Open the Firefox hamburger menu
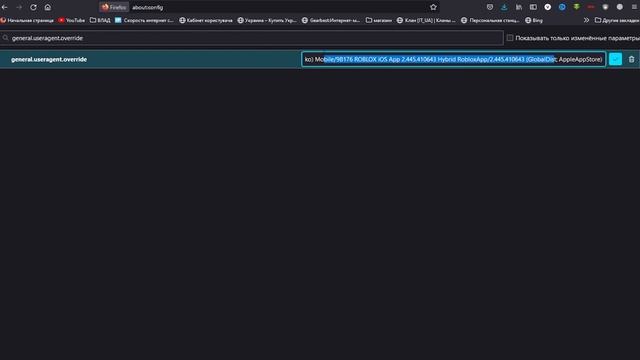Viewport: 640px width, 360px height. point(634,7)
